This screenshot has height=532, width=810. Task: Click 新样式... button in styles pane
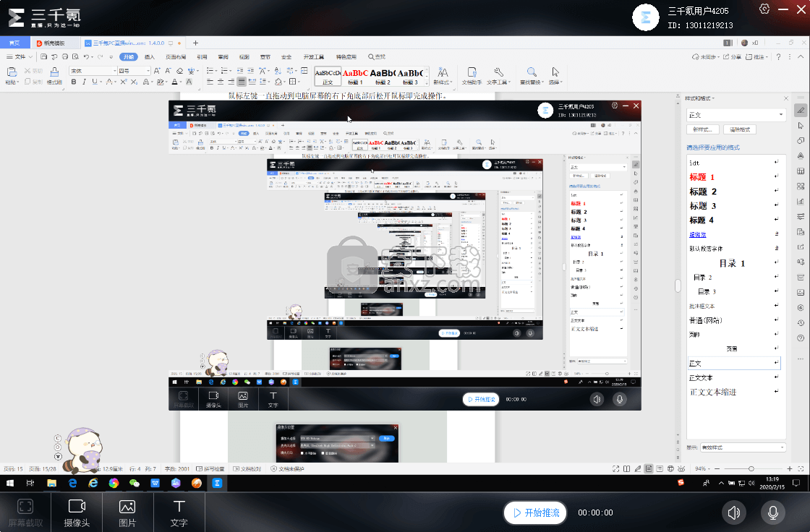coord(702,129)
